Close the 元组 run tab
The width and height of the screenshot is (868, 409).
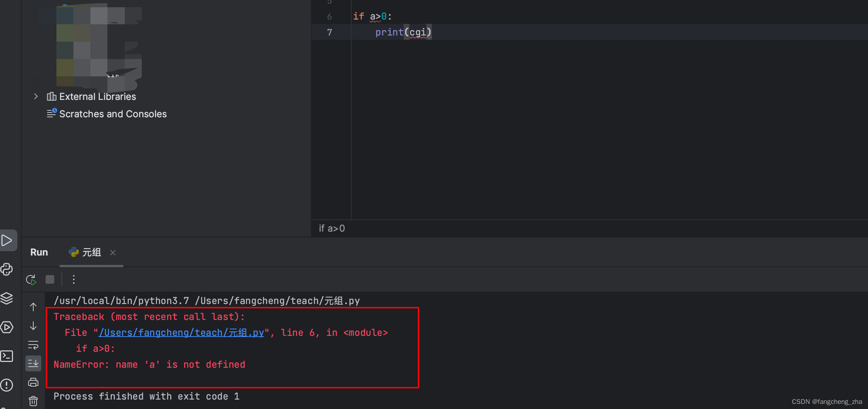click(x=113, y=253)
